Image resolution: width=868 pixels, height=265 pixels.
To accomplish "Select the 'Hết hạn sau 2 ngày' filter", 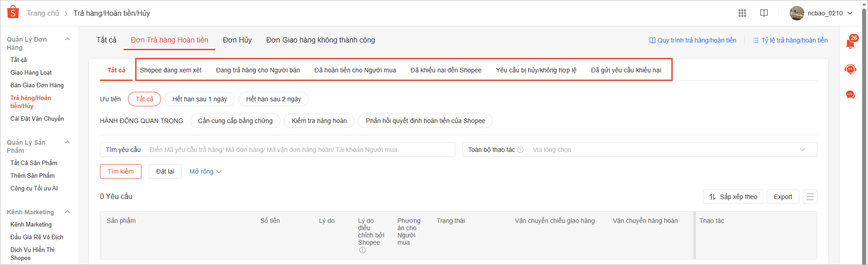I will (x=273, y=99).
